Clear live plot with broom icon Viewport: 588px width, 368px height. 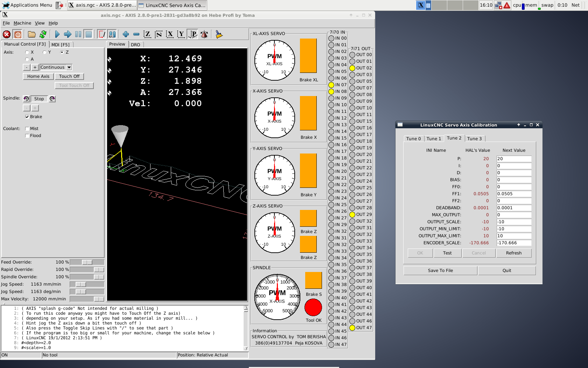point(219,34)
